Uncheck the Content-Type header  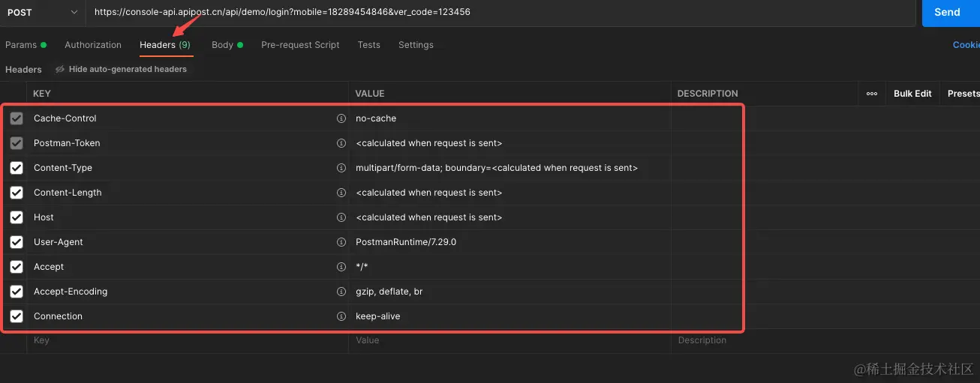[x=17, y=168]
